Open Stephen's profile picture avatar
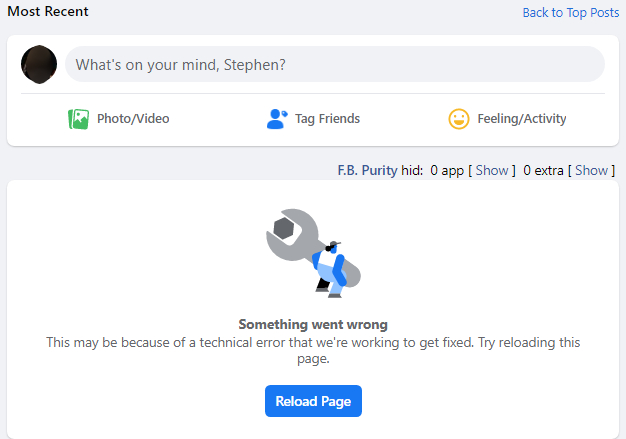 click(x=39, y=64)
